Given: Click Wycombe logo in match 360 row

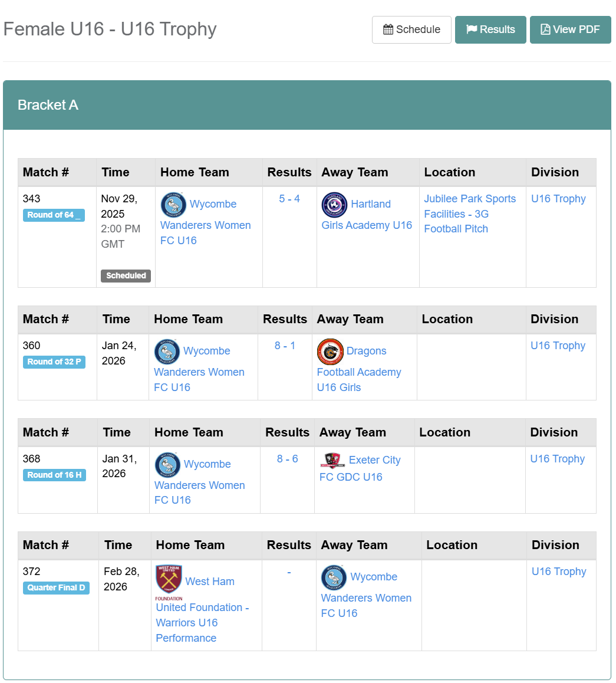Looking at the screenshot, I should pos(167,352).
